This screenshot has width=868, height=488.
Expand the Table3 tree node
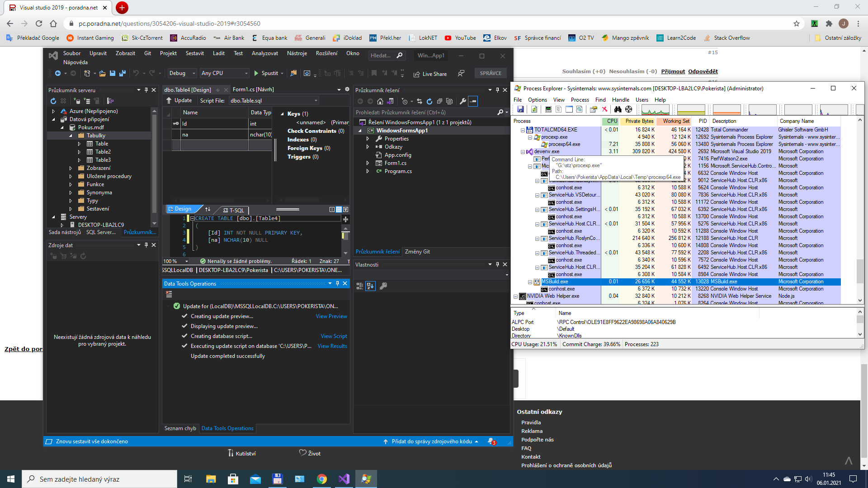(x=79, y=160)
